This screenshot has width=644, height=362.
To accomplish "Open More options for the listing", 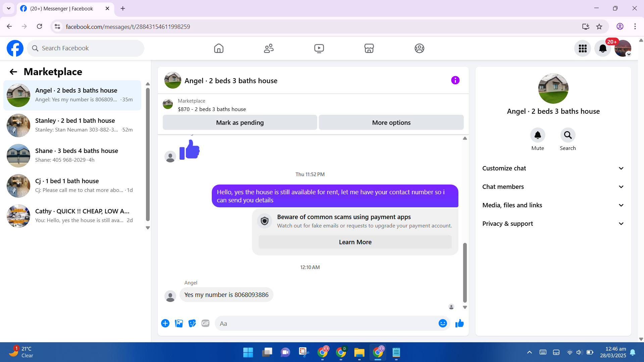I will tap(391, 122).
